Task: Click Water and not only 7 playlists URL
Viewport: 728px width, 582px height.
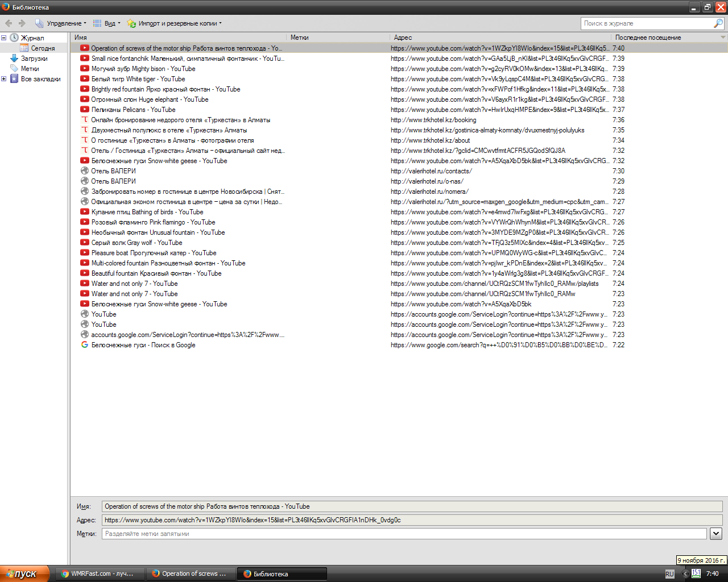Action: pos(494,284)
